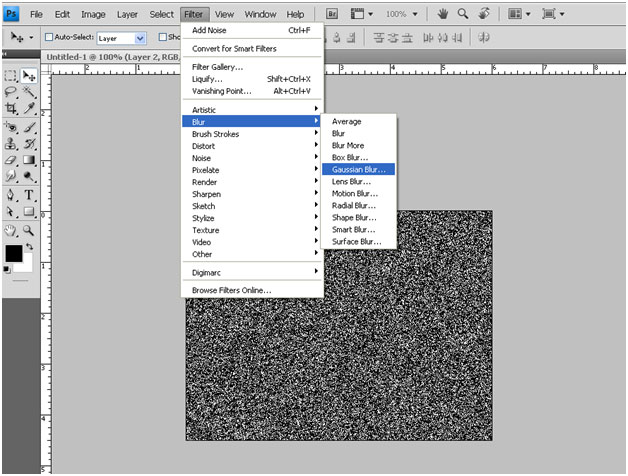Expand the Digimarc submenu

click(x=252, y=272)
